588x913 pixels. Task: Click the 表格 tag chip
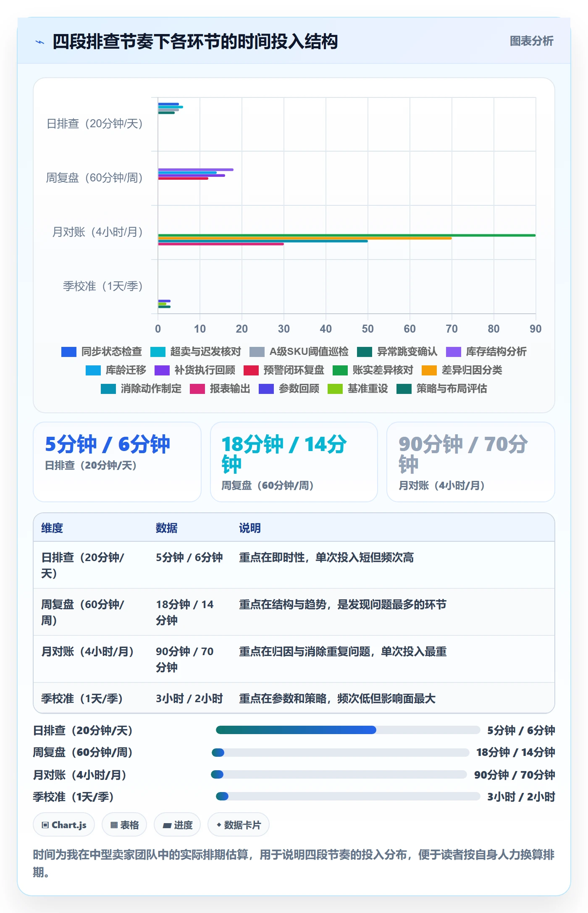coord(124,825)
